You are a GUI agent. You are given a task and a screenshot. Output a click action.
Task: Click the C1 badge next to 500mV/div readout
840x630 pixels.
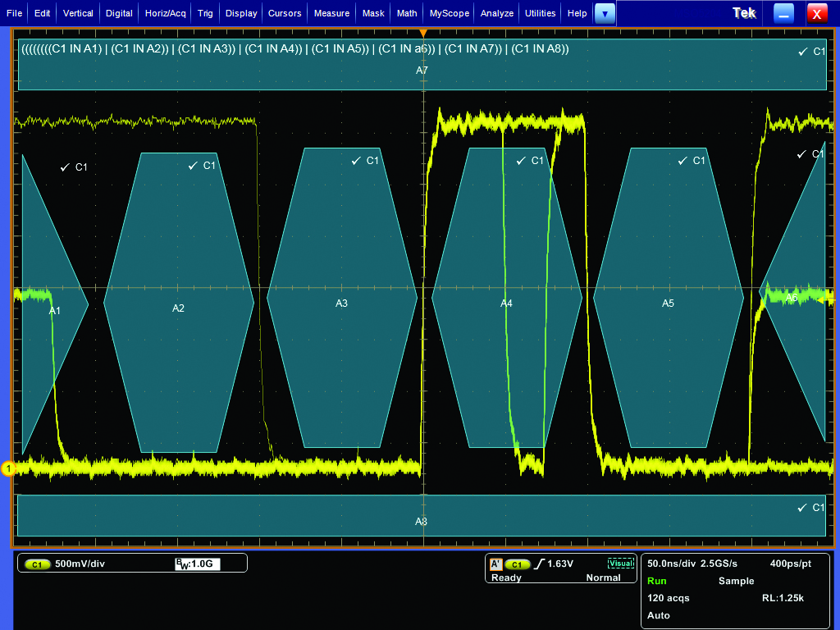(x=36, y=564)
